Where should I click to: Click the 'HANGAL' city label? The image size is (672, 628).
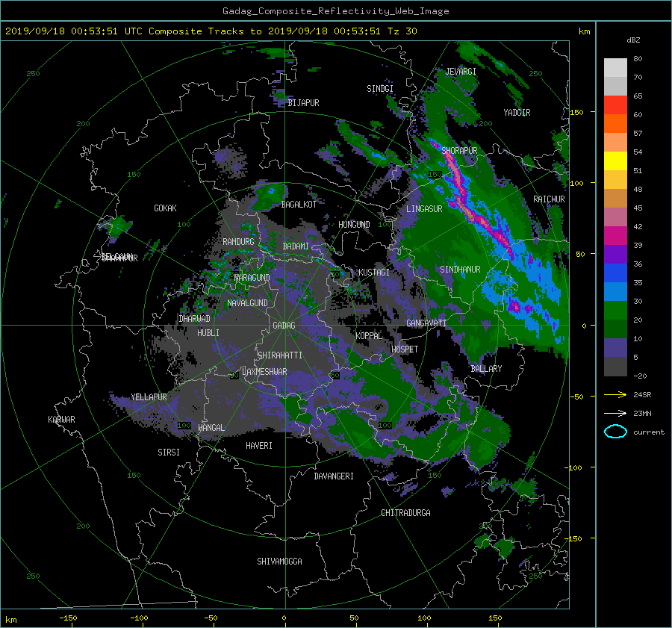pos(211,428)
